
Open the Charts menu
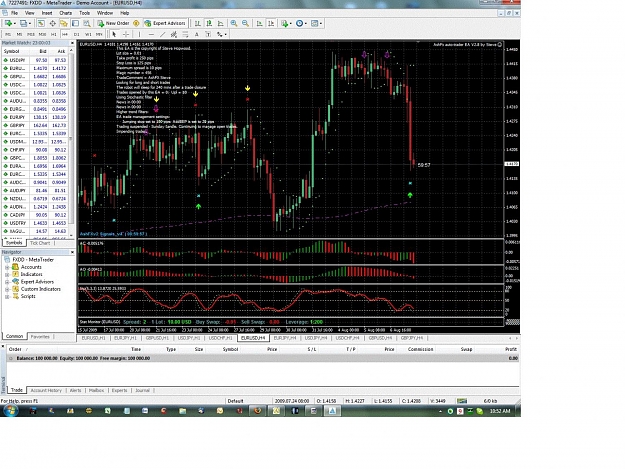tap(65, 13)
